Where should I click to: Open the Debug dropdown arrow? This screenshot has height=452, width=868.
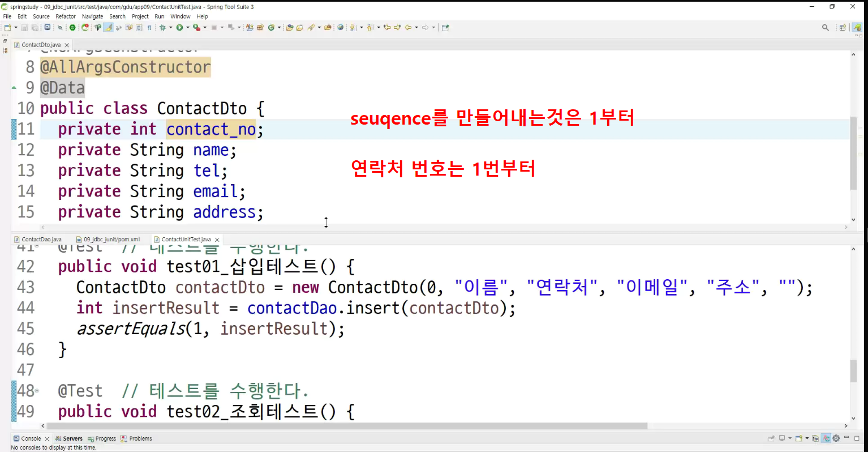tap(170, 27)
